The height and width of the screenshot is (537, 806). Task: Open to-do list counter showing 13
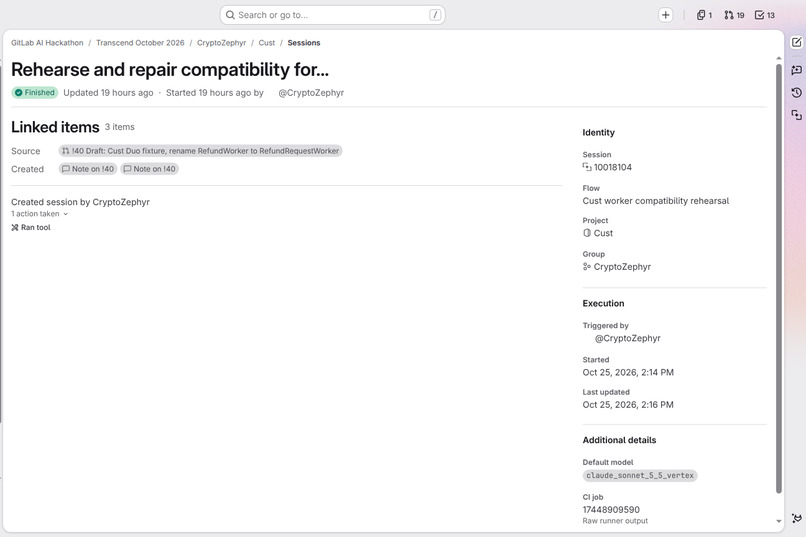click(x=765, y=15)
